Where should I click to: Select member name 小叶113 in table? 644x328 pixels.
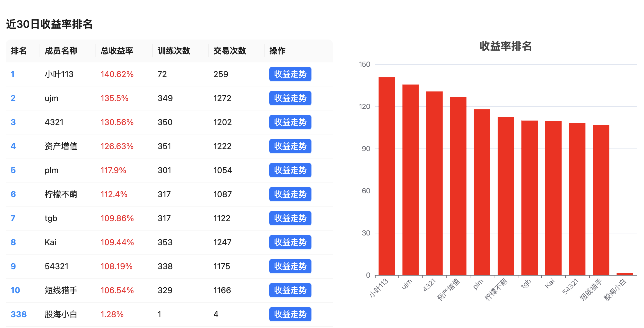pyautogui.click(x=59, y=74)
